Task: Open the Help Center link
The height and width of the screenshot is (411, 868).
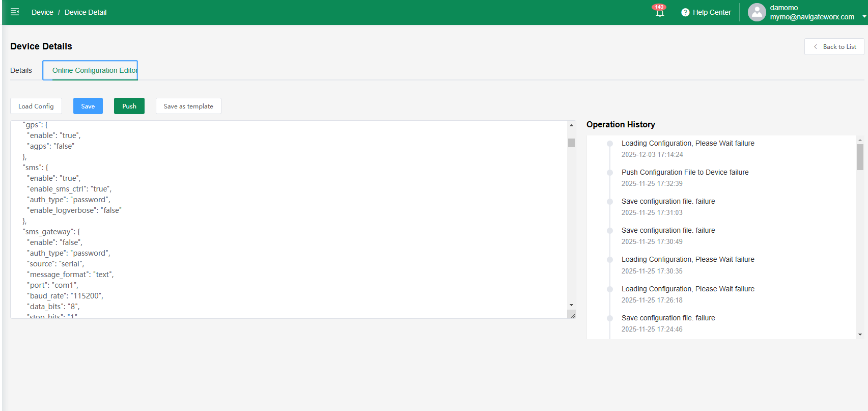Action: point(712,12)
